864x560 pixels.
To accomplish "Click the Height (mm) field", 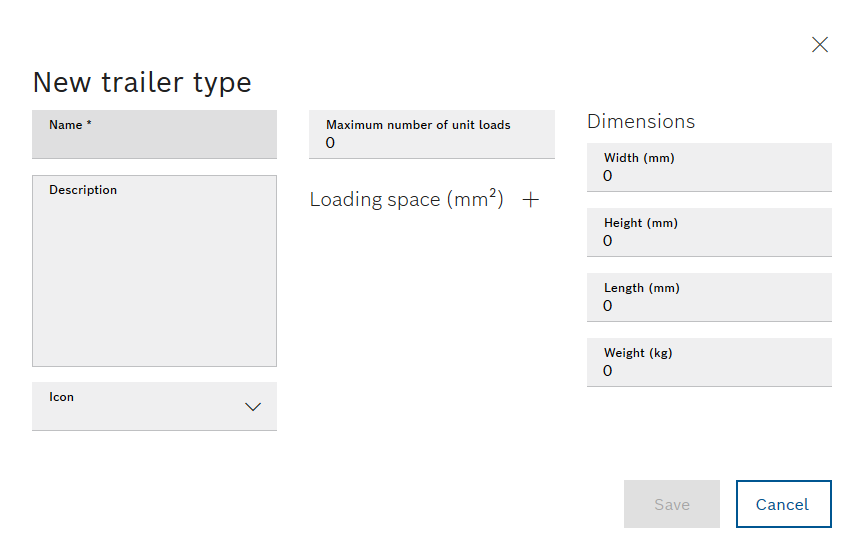I will tap(709, 233).
